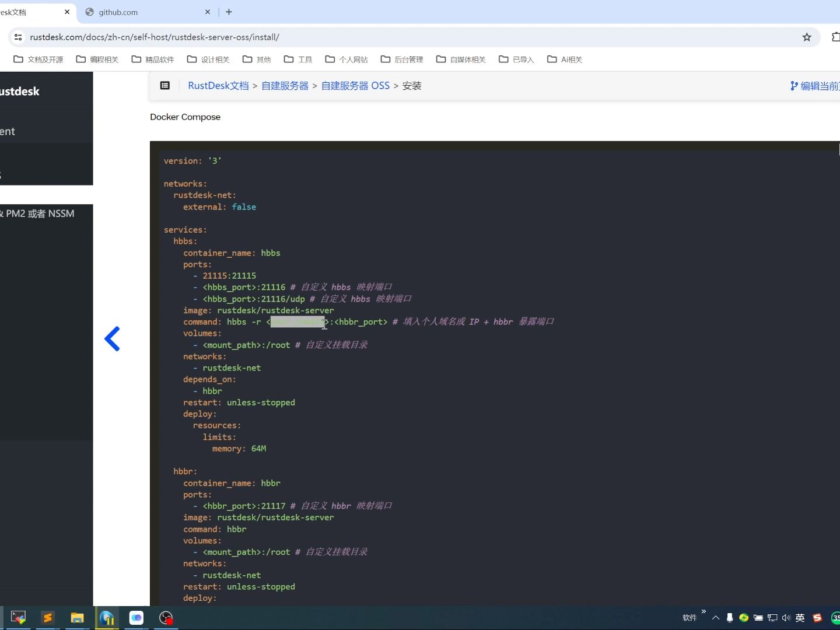Click the 'Docker Compose' heading text
840x630 pixels.
185,117
